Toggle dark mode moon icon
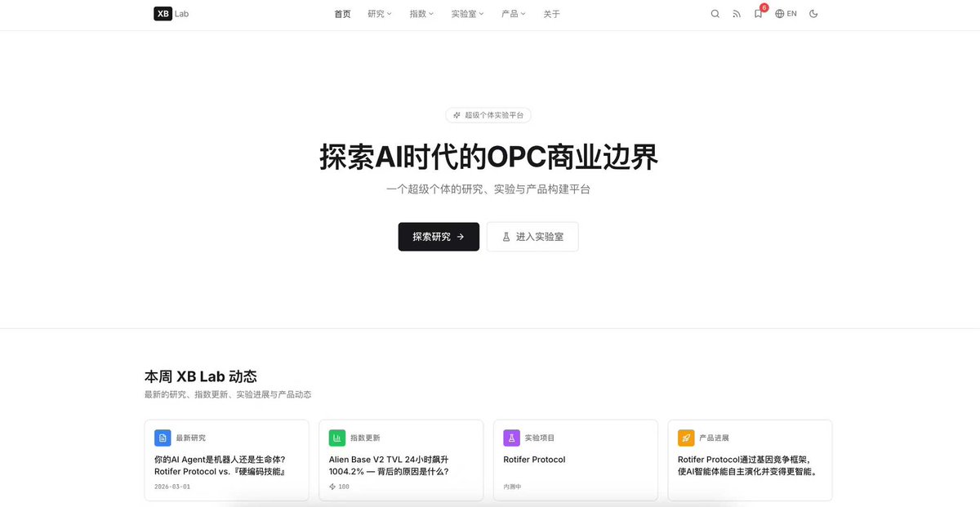This screenshot has width=980, height=507. [x=813, y=14]
